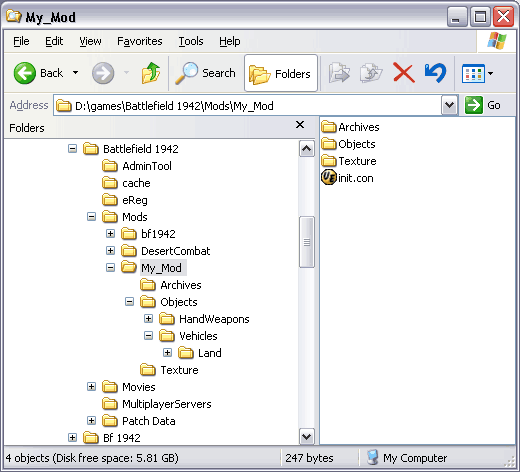Click the green Back arrow icon

tap(24, 73)
